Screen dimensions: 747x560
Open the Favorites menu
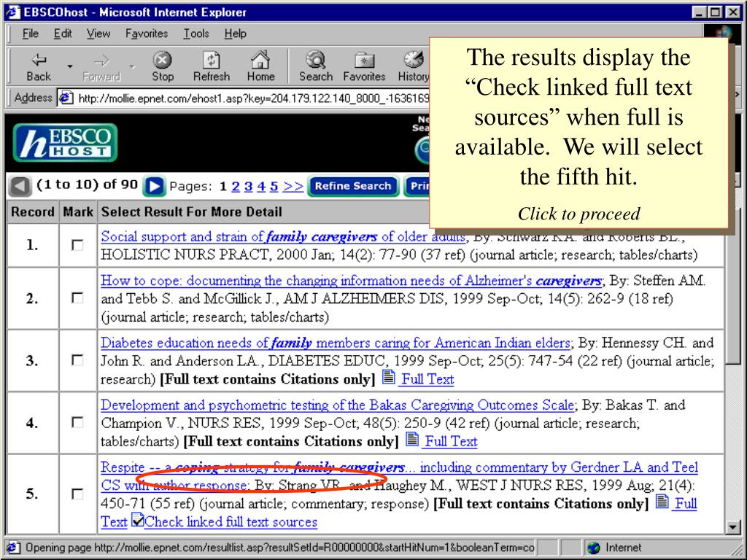146,34
